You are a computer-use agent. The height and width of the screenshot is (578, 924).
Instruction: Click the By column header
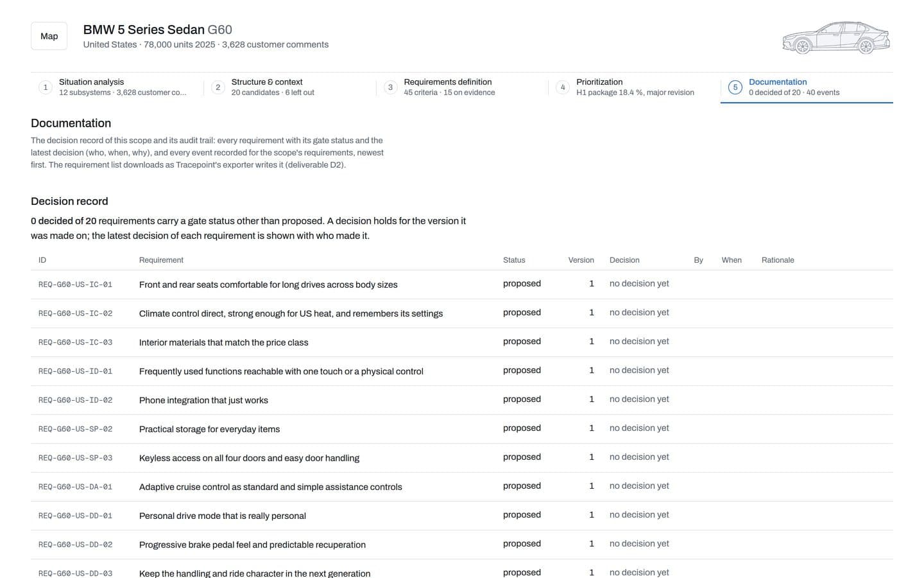coord(699,260)
